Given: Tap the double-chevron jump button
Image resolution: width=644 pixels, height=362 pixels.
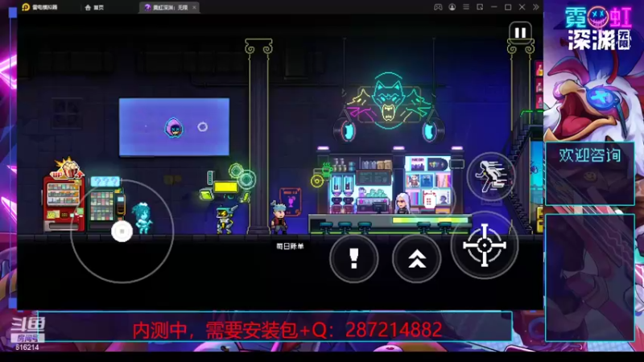Looking at the screenshot, I should [416, 258].
